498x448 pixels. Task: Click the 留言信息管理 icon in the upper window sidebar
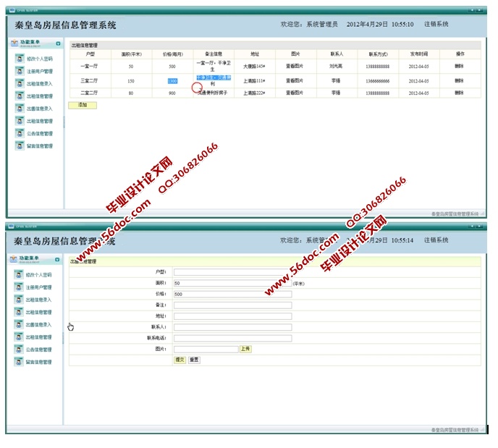(20, 145)
